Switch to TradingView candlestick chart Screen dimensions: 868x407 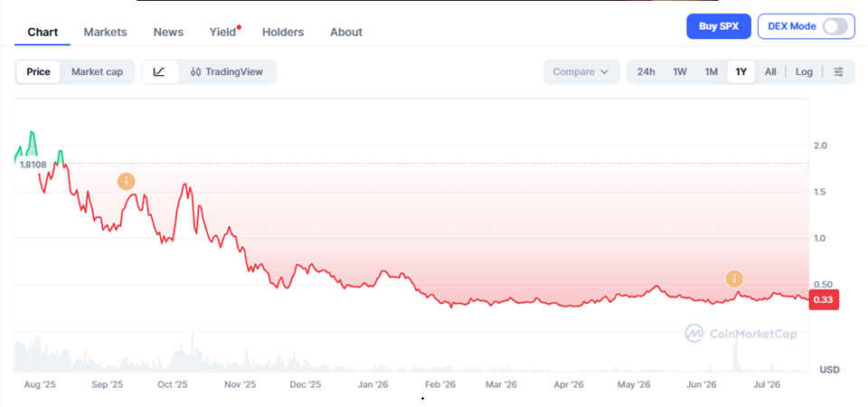click(x=227, y=72)
